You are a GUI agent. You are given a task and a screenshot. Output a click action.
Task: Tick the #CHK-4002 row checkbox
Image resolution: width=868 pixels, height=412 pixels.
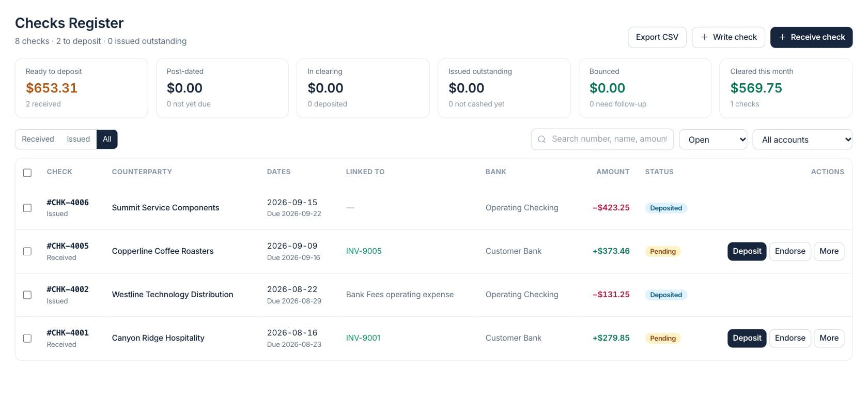(x=27, y=295)
